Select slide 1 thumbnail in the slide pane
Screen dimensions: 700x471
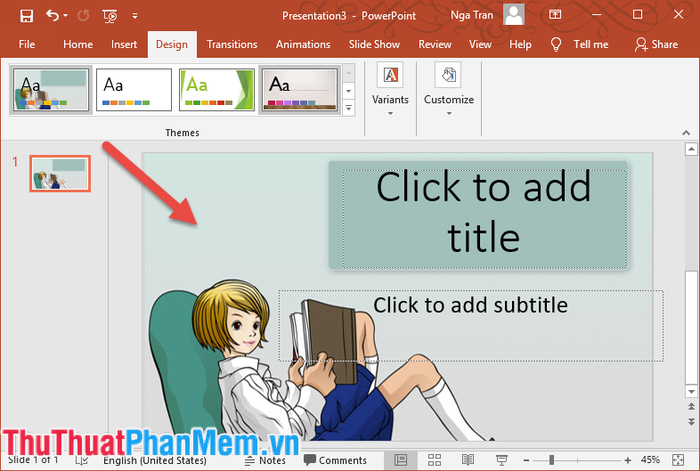pos(60,174)
